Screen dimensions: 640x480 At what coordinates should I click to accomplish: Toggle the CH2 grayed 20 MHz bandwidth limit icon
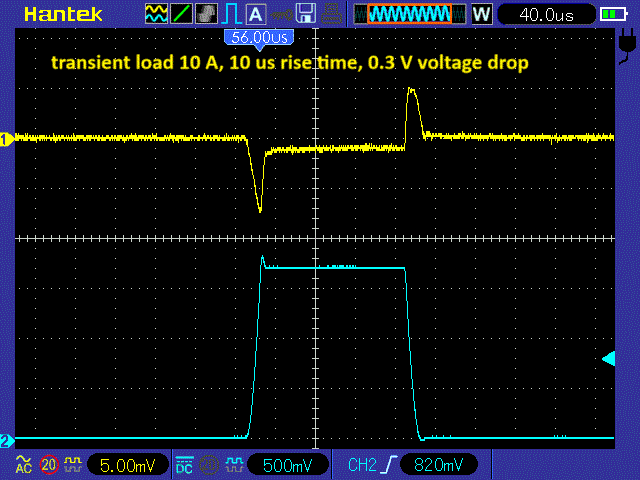(x=209, y=464)
